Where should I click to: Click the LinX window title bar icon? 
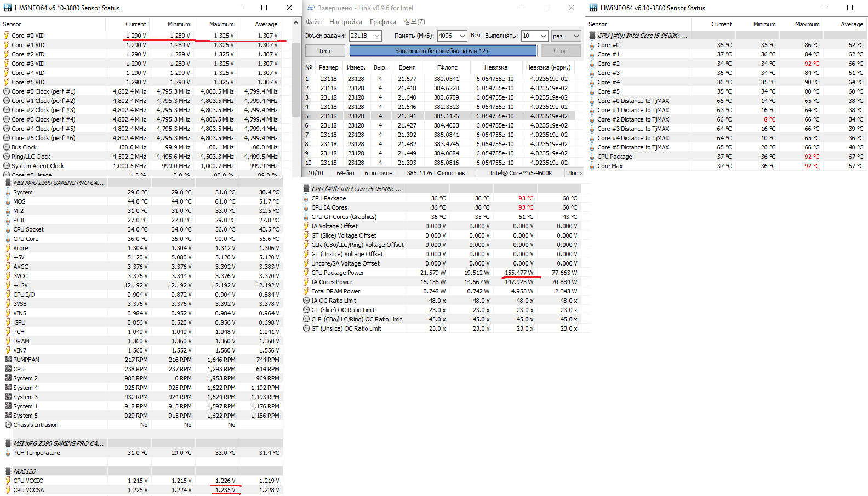pos(310,8)
